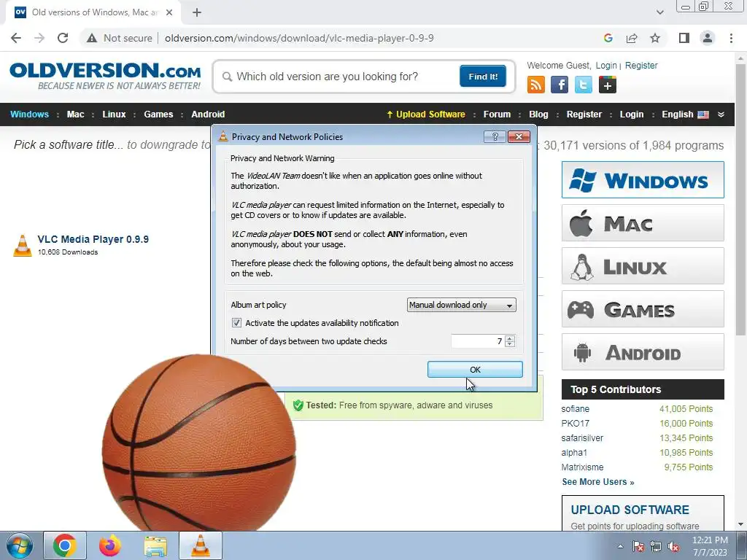This screenshot has height=560, width=747.
Task: Open the Album art policy dropdown
Action: (x=461, y=305)
